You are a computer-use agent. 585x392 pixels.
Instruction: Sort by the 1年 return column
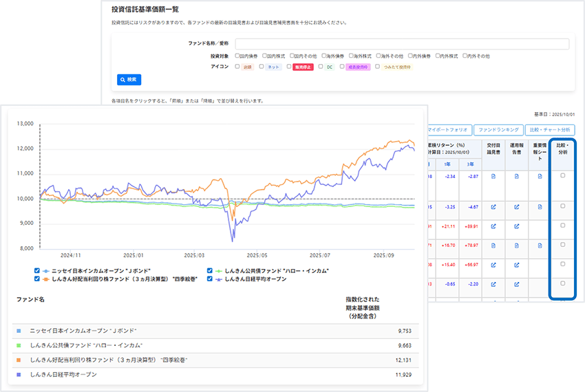[447, 164]
